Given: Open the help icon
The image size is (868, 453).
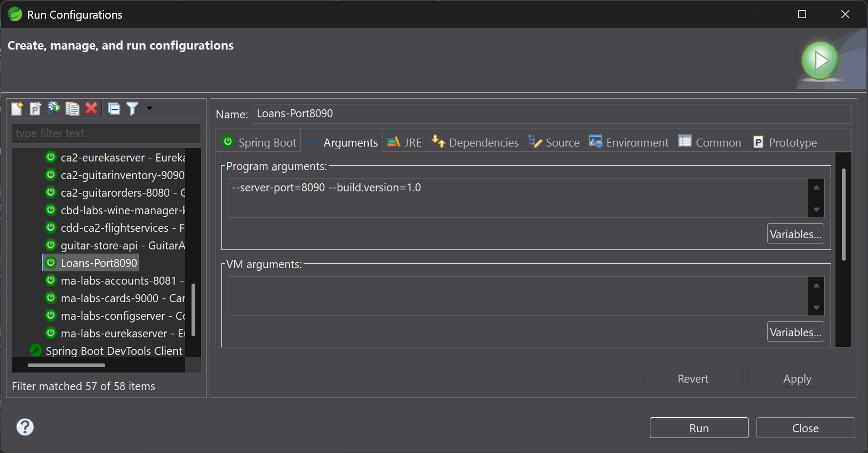Looking at the screenshot, I should click(x=25, y=427).
